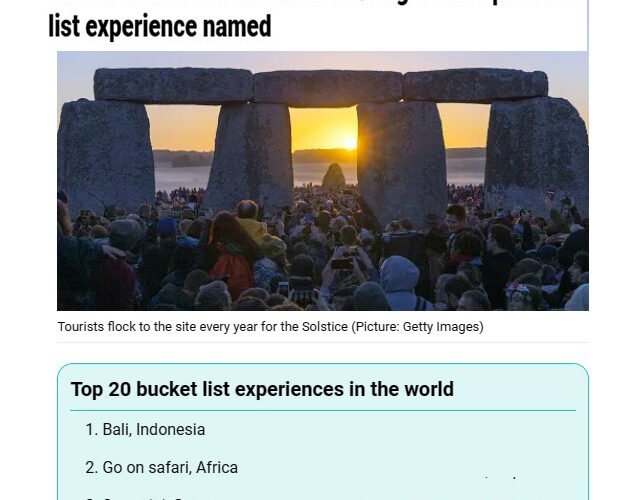Image resolution: width=640 pixels, height=500 pixels.
Task: Click the partially visible third list entry
Action: pos(135,498)
